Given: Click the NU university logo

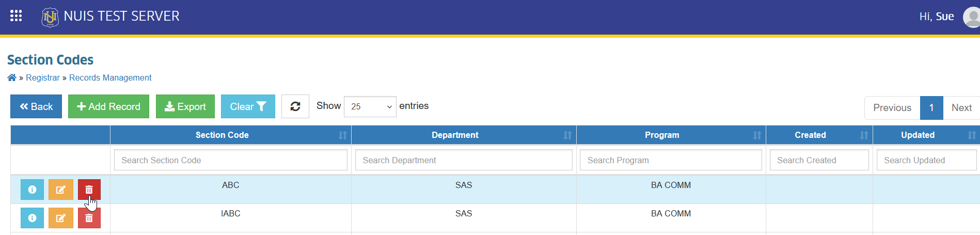Looking at the screenshot, I should (x=50, y=17).
